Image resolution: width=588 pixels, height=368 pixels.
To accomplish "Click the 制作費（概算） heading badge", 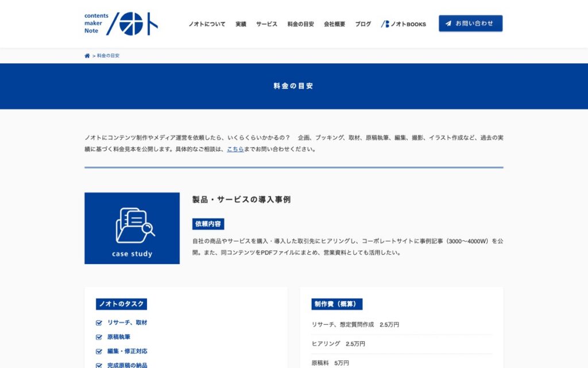I will [x=336, y=304].
